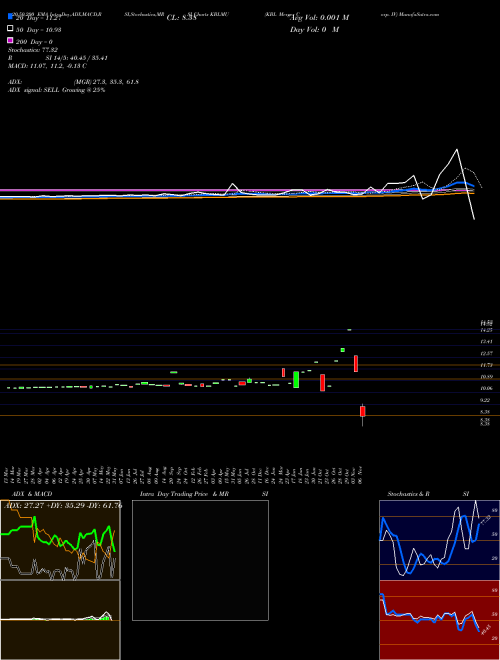Click the 'Stochastics: 77.32' readout

click(x=33, y=50)
